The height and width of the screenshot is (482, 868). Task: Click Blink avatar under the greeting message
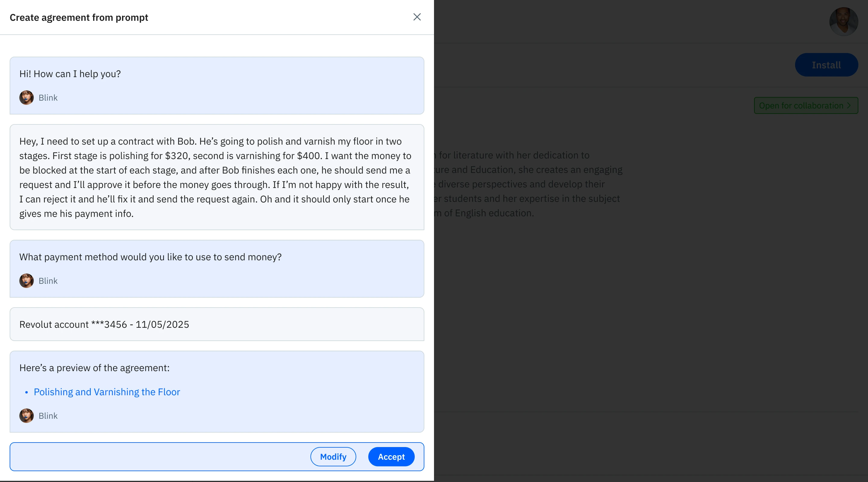tap(26, 98)
